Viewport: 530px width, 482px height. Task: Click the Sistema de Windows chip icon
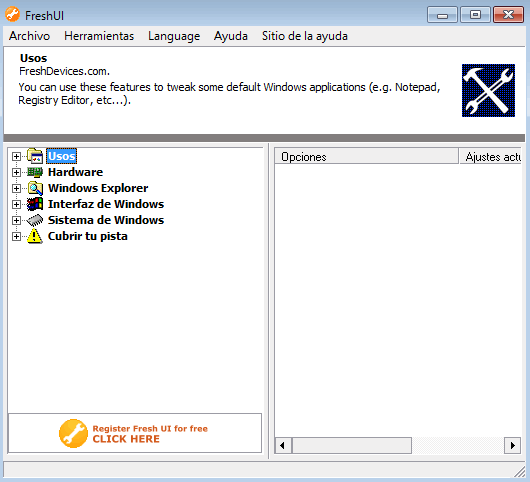click(x=35, y=220)
